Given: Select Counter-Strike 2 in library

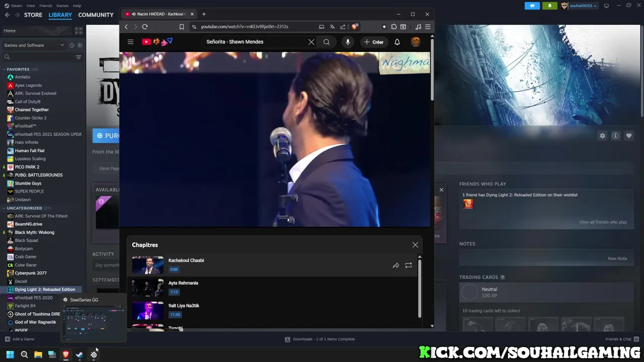Looking at the screenshot, I should tap(30, 118).
